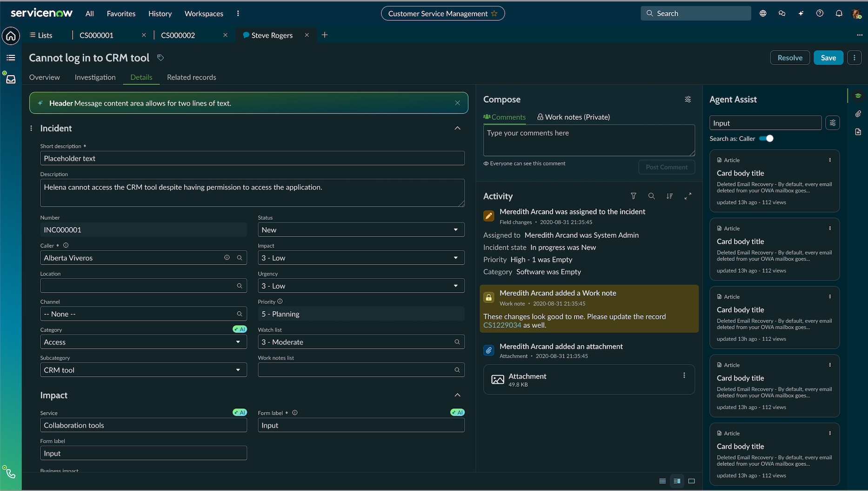This screenshot has height=491, width=868.
Task: Open the globe language selector icon
Action: (763, 13)
